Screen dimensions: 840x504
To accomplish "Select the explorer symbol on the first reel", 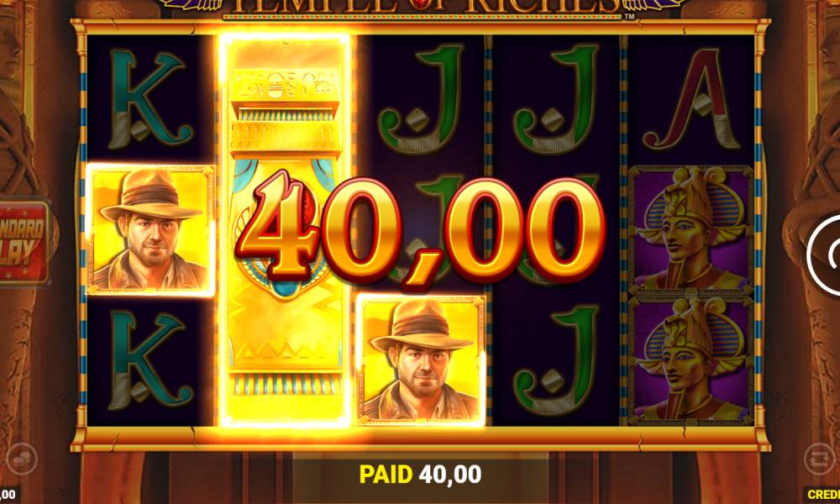I will [150, 229].
